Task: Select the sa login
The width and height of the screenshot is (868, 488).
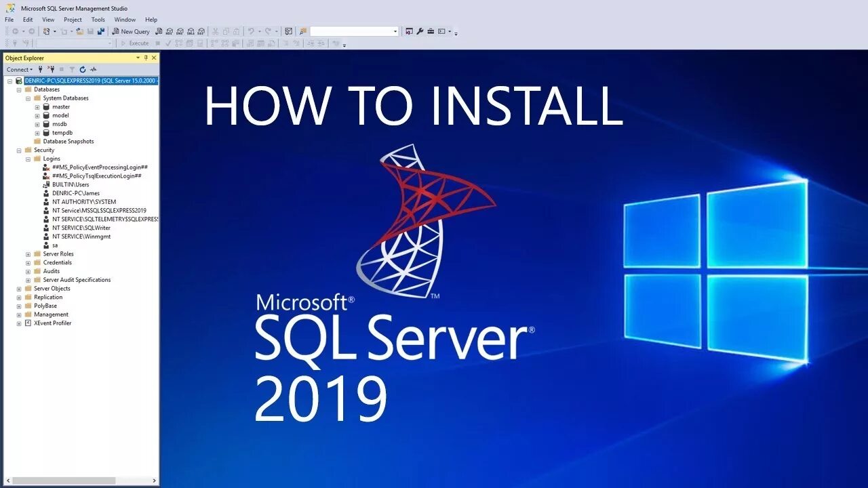Action: 55,245
